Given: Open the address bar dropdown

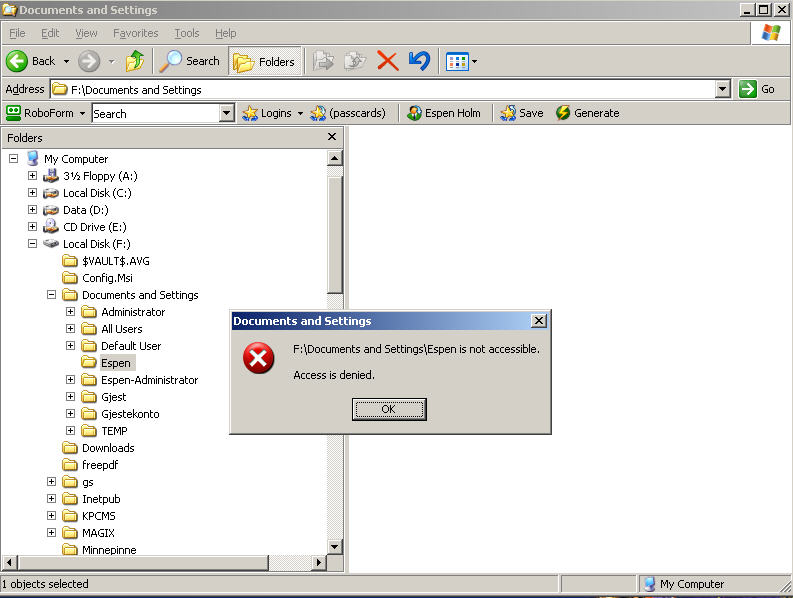Looking at the screenshot, I should coord(723,90).
